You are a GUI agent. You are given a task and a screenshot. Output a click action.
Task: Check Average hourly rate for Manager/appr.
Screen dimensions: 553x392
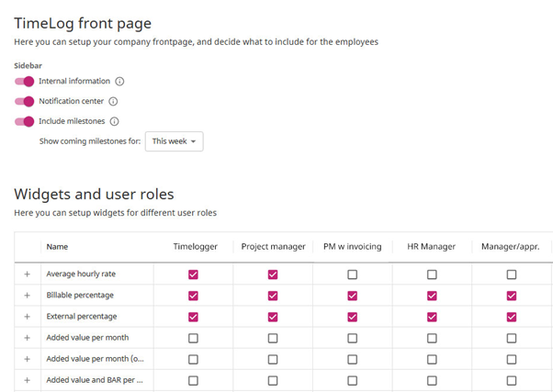coord(512,274)
